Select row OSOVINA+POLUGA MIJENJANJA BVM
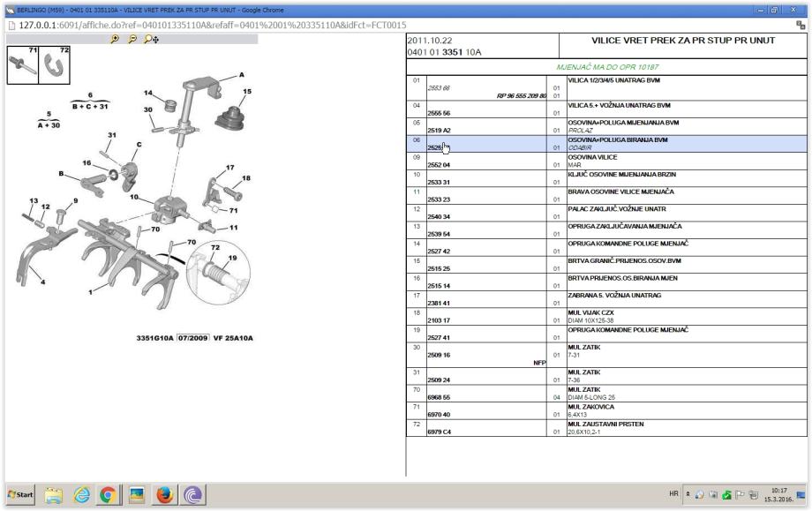Image resolution: width=812 pixels, height=511 pixels. click(x=606, y=126)
